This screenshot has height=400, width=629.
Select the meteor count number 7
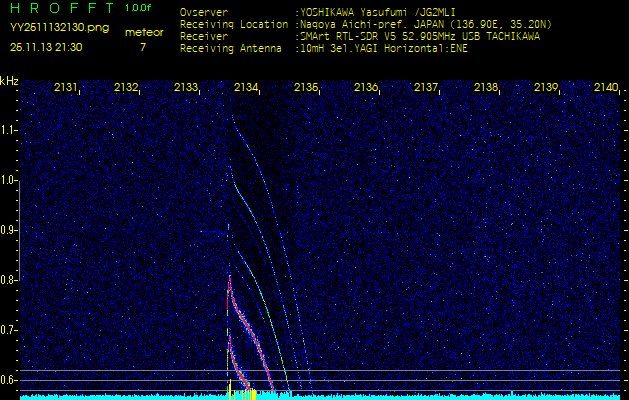[x=142, y=47]
